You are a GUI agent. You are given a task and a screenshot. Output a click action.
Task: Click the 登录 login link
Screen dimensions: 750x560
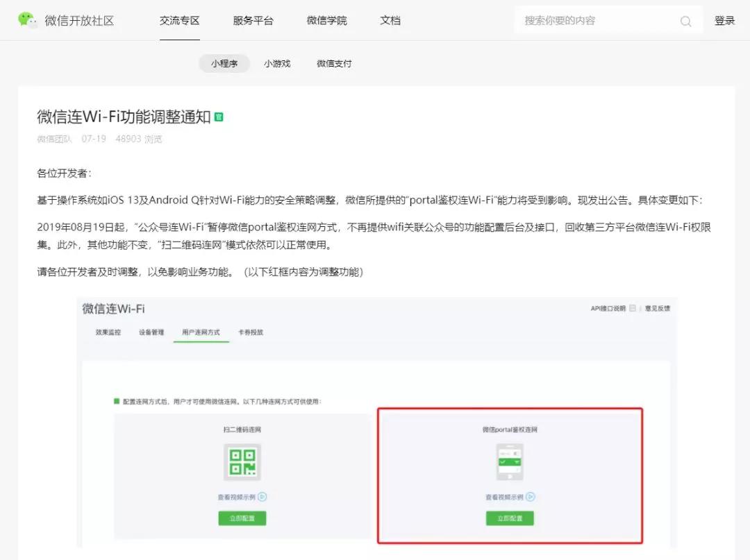[724, 21]
